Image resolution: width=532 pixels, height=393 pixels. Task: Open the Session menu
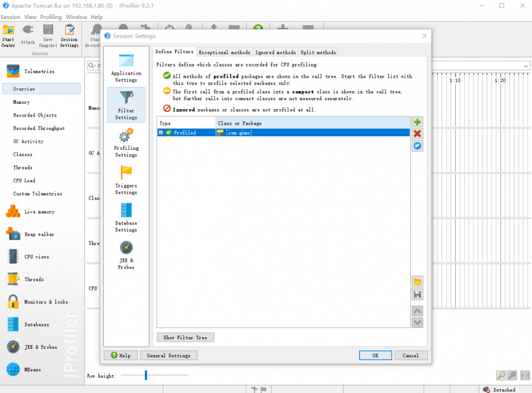point(10,17)
